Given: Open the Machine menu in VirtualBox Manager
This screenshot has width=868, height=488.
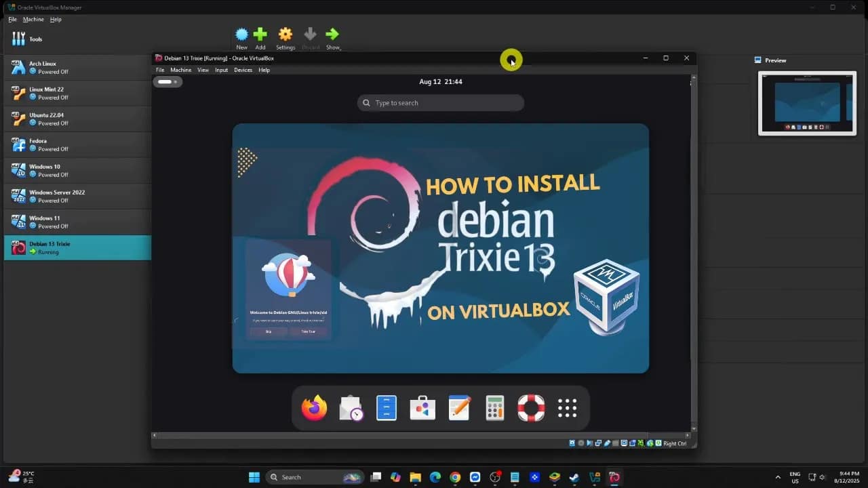Looking at the screenshot, I should pyautogui.click(x=33, y=19).
